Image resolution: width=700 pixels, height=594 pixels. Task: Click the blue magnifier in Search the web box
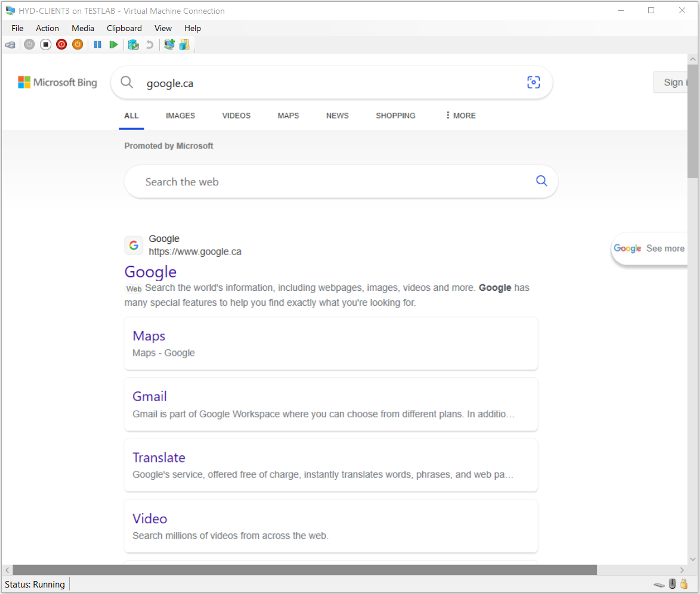click(541, 181)
